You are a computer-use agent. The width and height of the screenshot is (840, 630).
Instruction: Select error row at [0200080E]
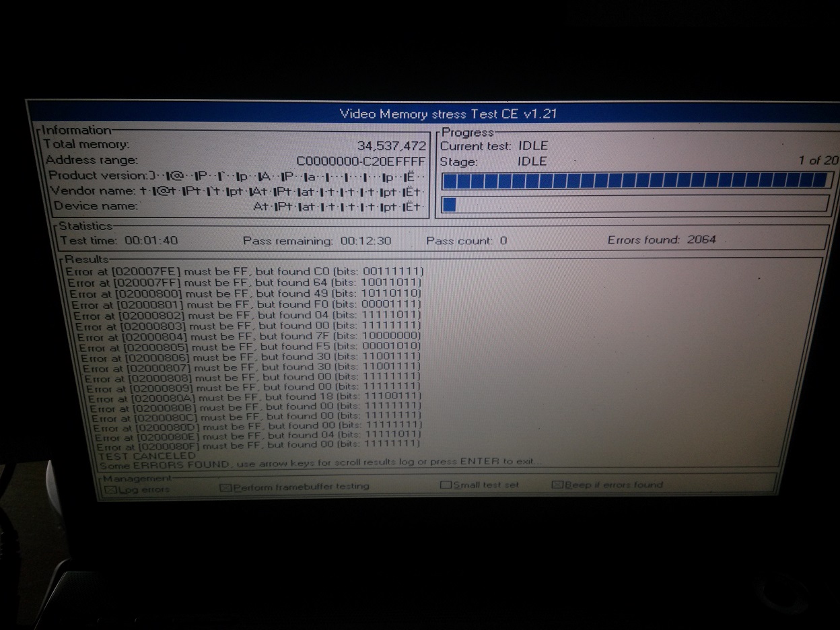pos(259,435)
